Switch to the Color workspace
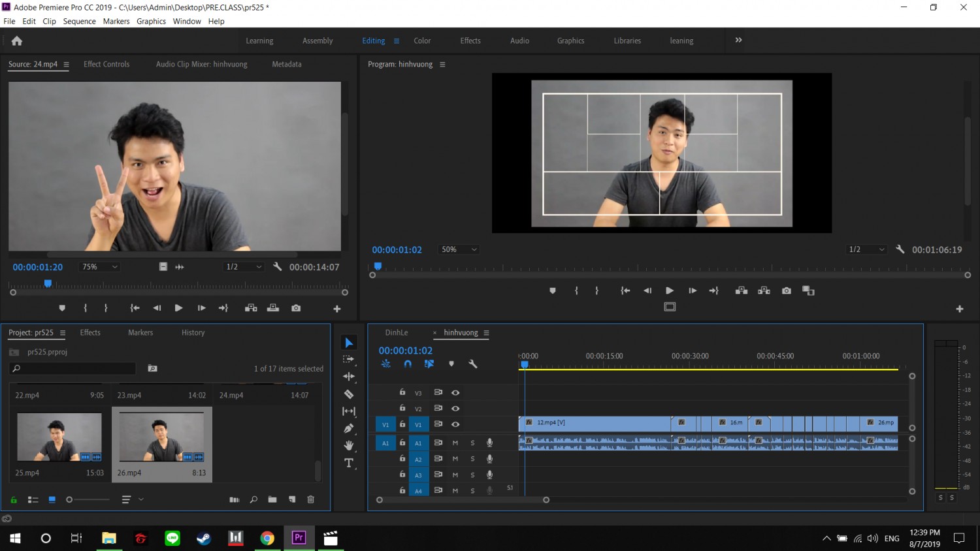 pos(422,40)
